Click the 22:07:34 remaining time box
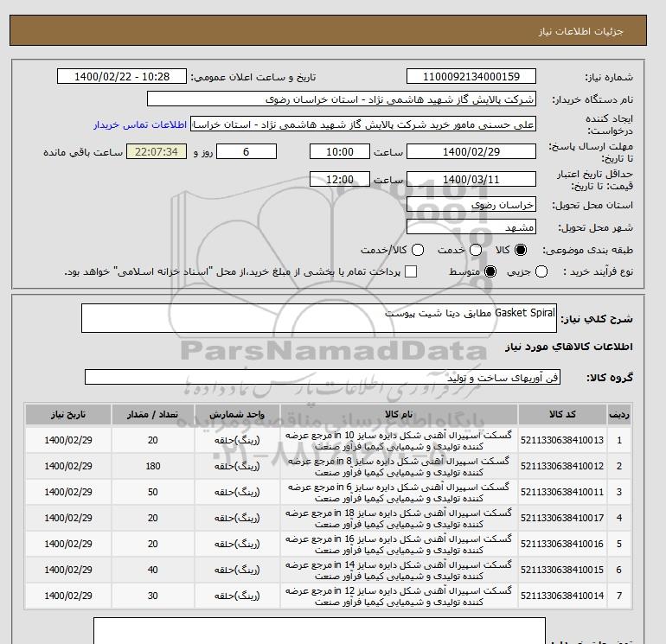The width and height of the screenshot is (666, 644). (157, 151)
